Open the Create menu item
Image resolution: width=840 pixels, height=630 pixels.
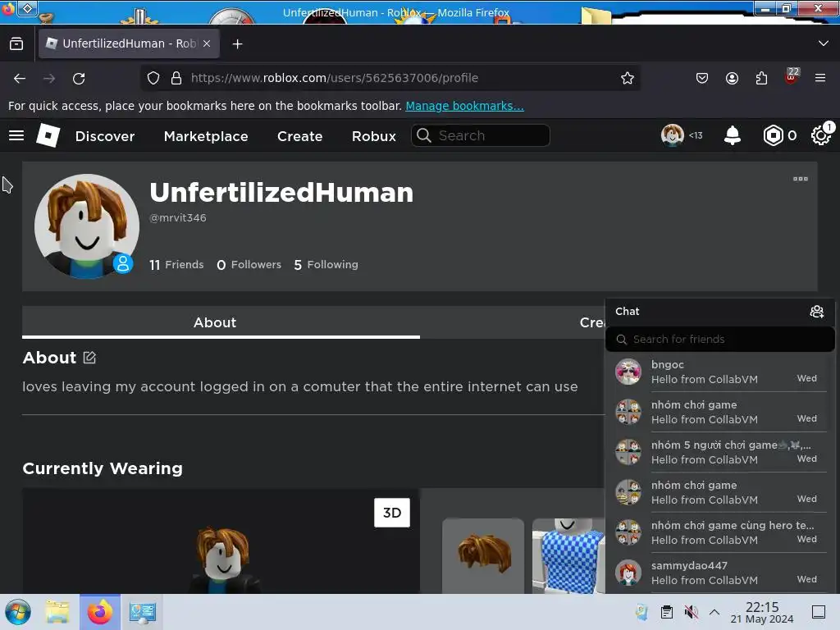pyautogui.click(x=300, y=136)
